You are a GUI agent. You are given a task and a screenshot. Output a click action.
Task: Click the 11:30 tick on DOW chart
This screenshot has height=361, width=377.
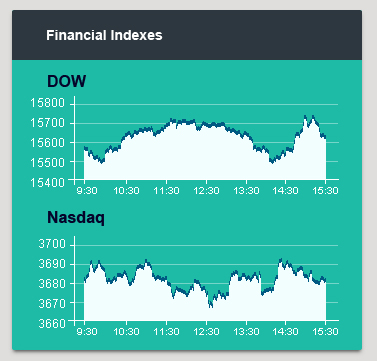[x=166, y=191]
